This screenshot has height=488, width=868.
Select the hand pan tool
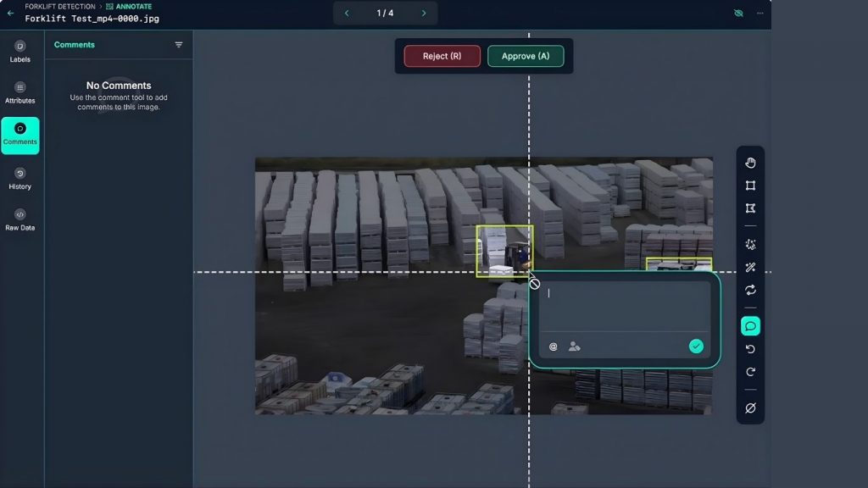750,163
